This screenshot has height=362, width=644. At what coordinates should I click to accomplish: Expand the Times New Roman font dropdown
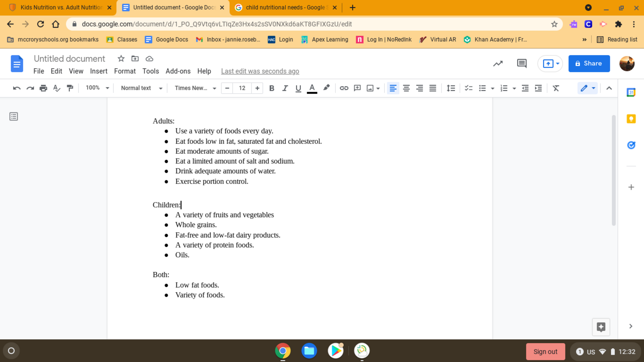coord(195,88)
